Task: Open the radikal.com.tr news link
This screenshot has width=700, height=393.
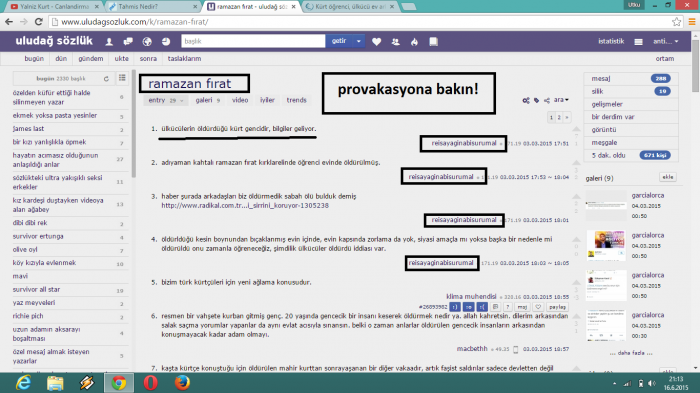Action: point(245,205)
